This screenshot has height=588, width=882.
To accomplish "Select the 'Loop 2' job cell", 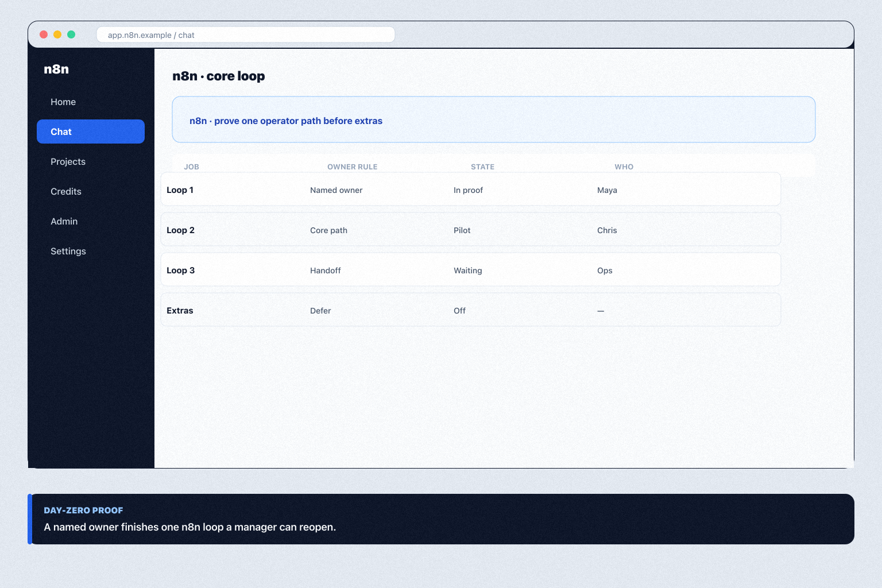I will point(180,230).
